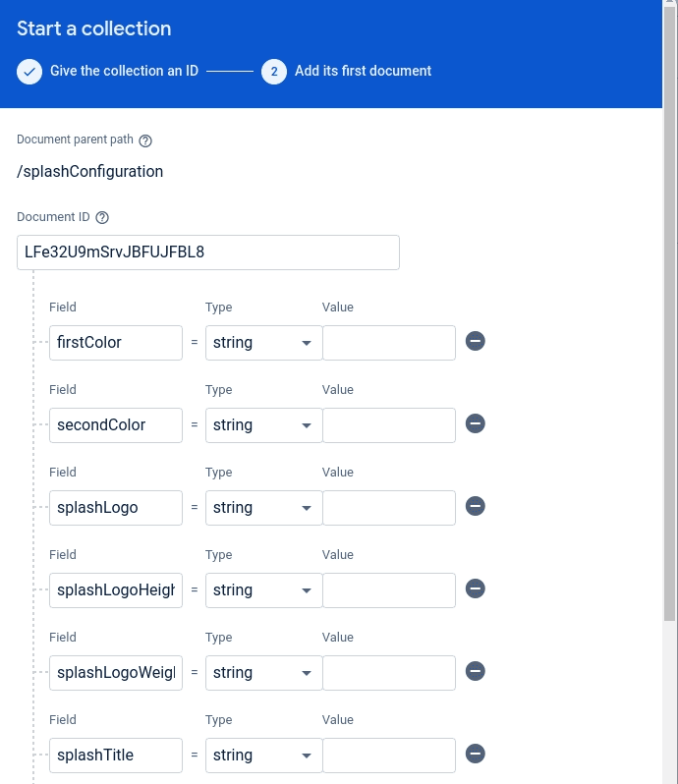Focus the secondColor value input
This screenshot has height=784, width=678.
click(389, 425)
